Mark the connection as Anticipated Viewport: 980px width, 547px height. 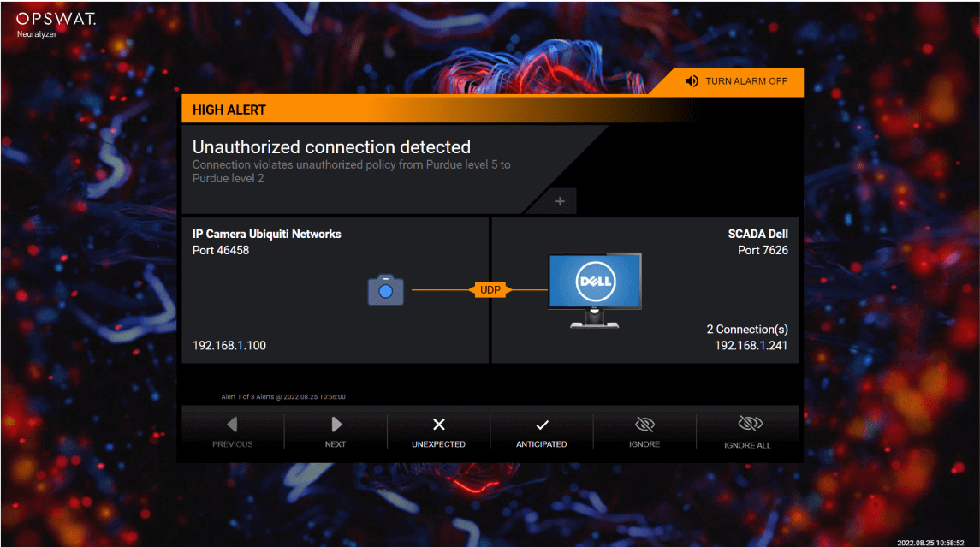(x=541, y=432)
